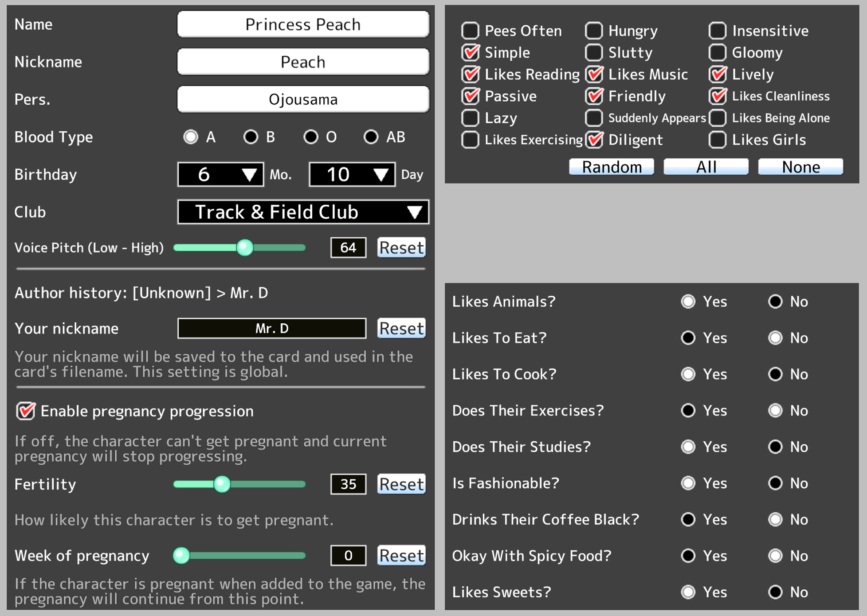Edit the Nickname field showing Peach
This screenshot has height=616, width=867.
click(303, 62)
